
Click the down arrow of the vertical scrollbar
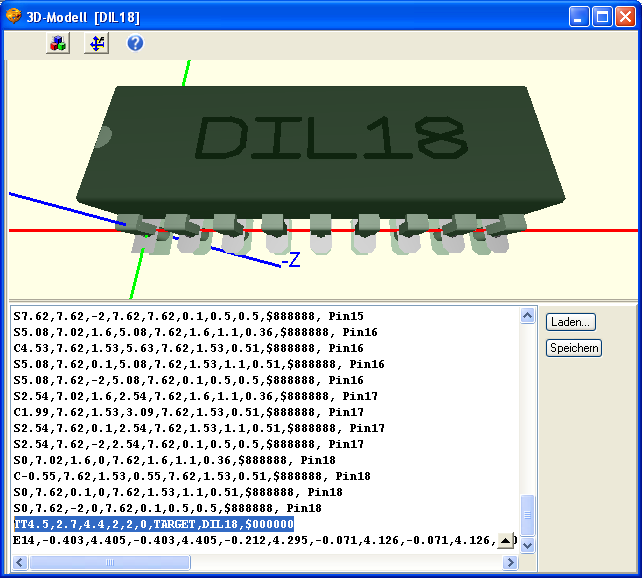[x=527, y=546]
